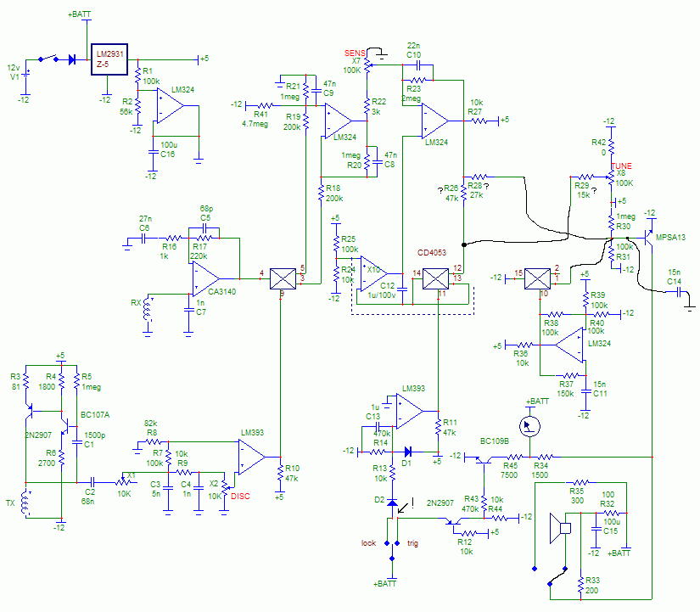
Task: Click the BC109B transistor symbol
Action: click(x=483, y=460)
